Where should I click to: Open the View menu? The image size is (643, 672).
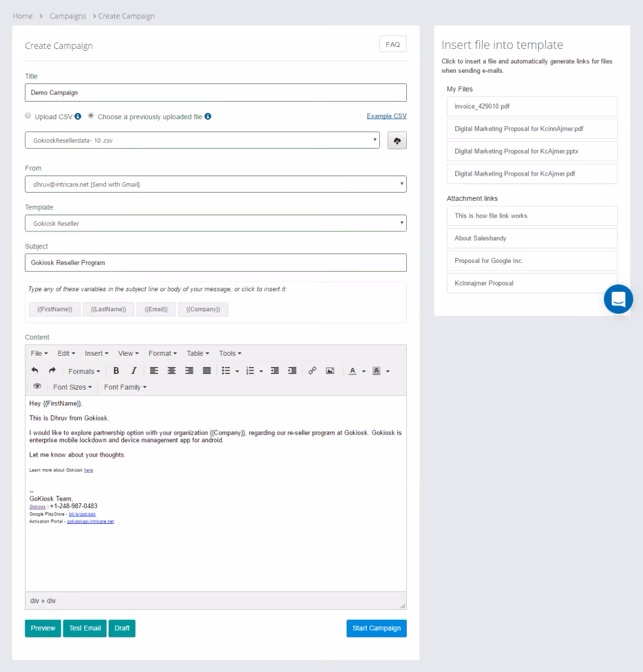(128, 353)
